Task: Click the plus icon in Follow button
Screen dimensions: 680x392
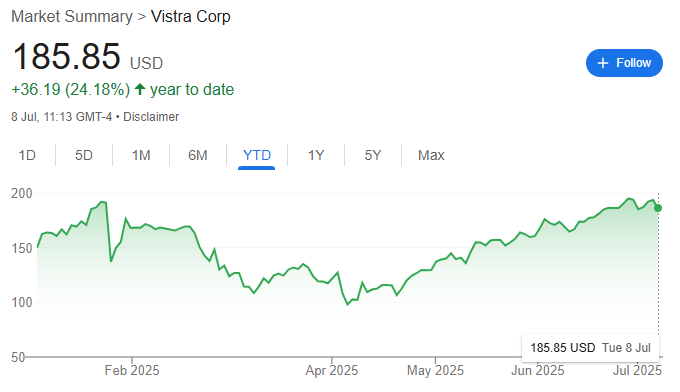Action: click(602, 63)
